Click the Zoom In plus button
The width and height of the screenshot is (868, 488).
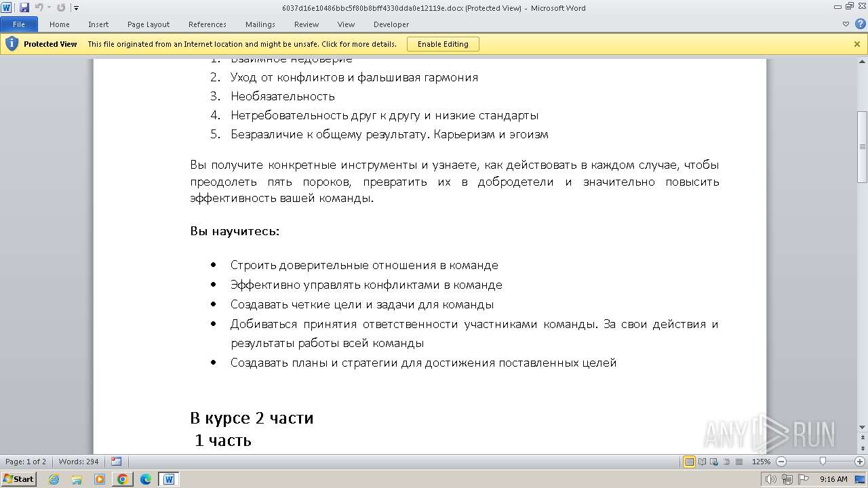pyautogui.click(x=859, y=462)
